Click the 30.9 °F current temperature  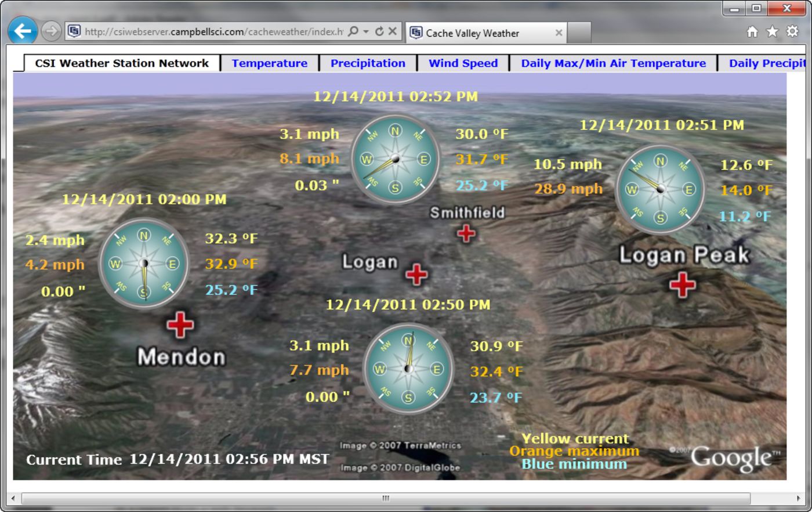tap(496, 346)
